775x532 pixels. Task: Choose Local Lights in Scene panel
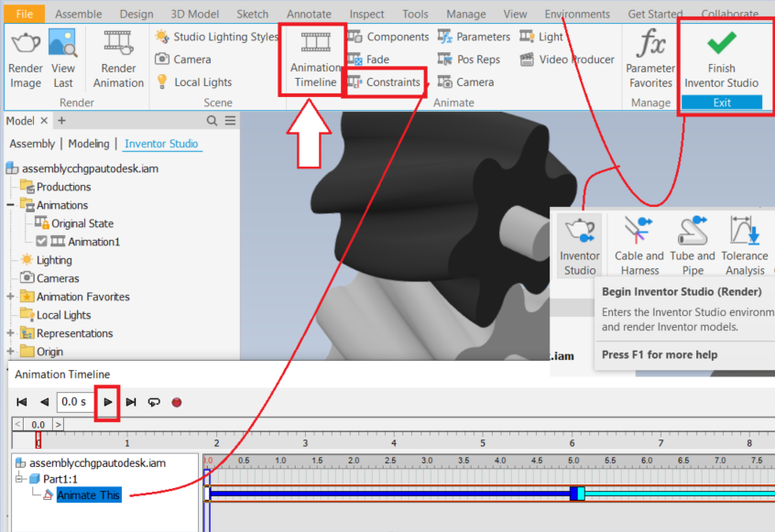click(194, 82)
